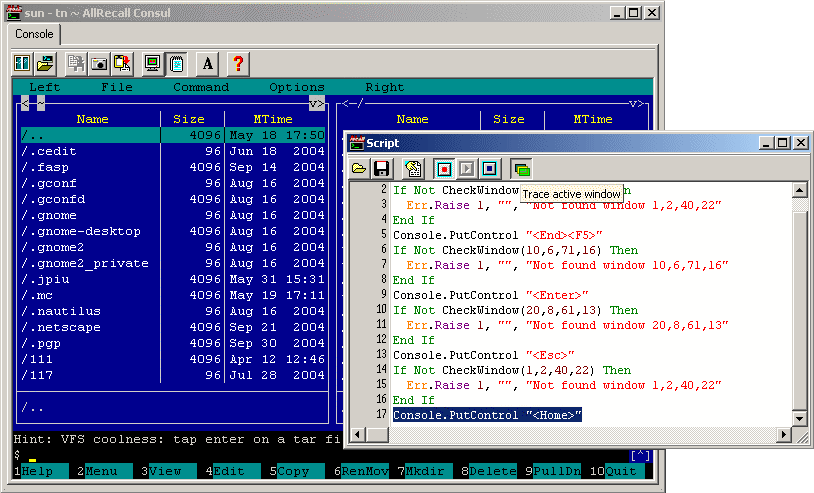Select the /.cedit directory

coord(173,151)
